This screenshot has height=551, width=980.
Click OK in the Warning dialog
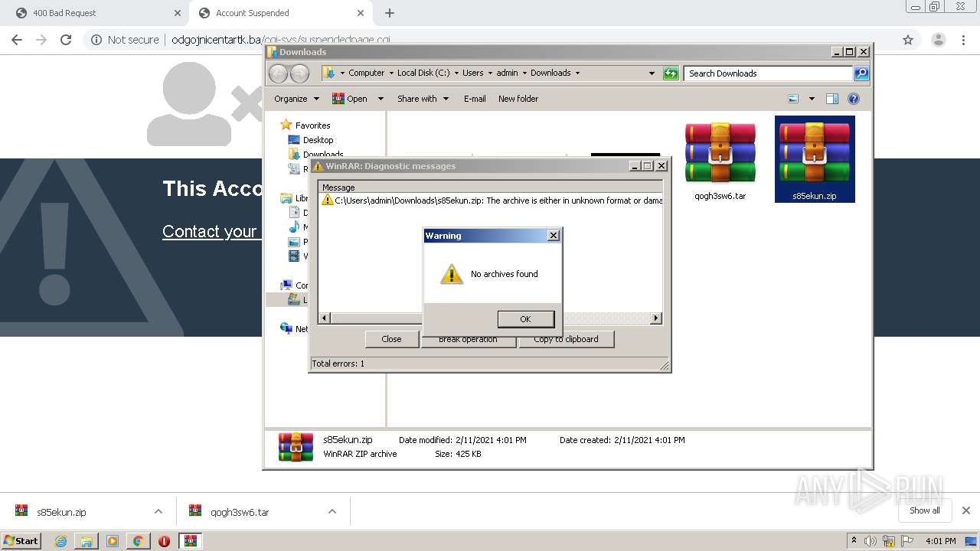[x=525, y=319]
